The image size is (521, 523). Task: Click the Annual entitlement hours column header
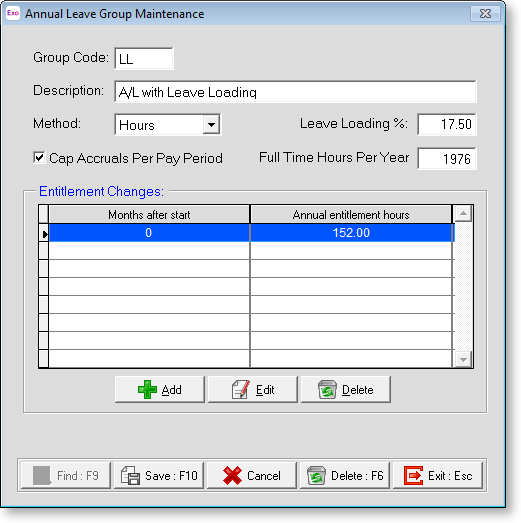tap(351, 215)
